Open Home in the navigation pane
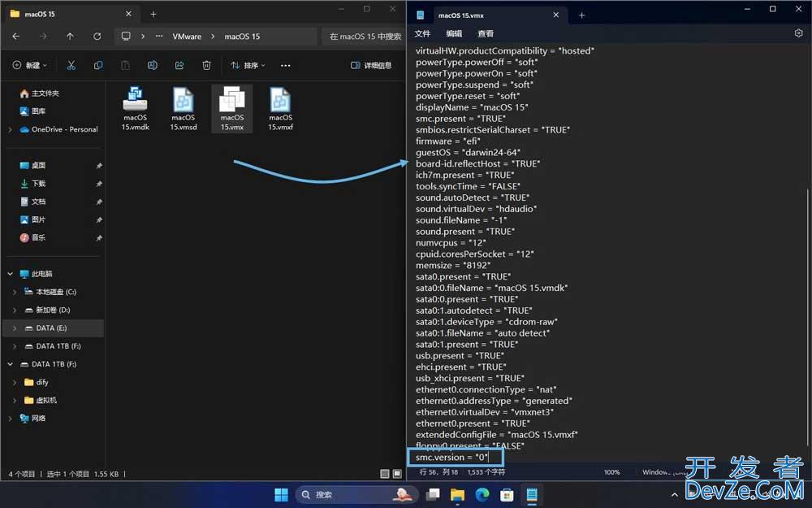Screen dimensions: 812x508 40,93
